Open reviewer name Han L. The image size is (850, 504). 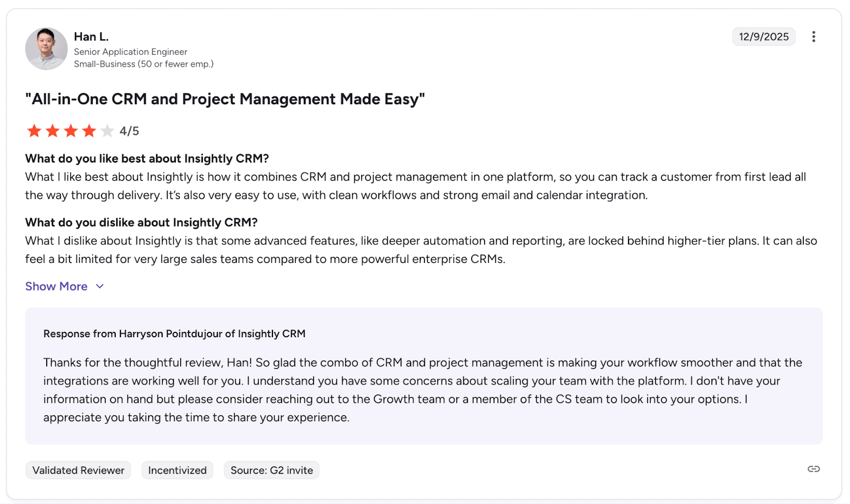tap(91, 37)
